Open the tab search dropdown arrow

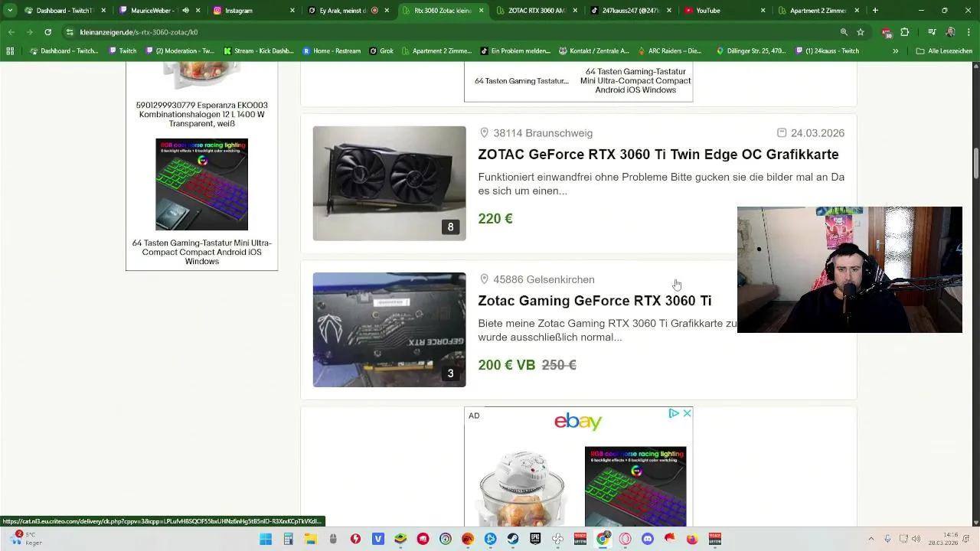coord(10,11)
